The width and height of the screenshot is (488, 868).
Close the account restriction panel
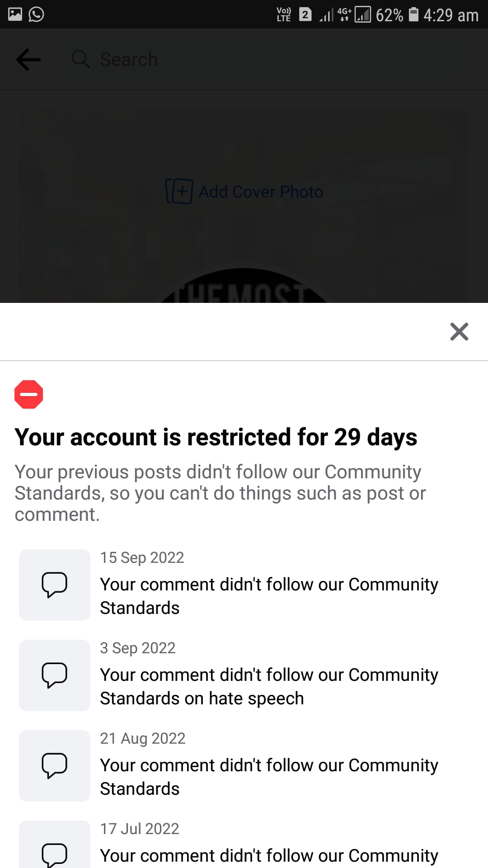[459, 331]
